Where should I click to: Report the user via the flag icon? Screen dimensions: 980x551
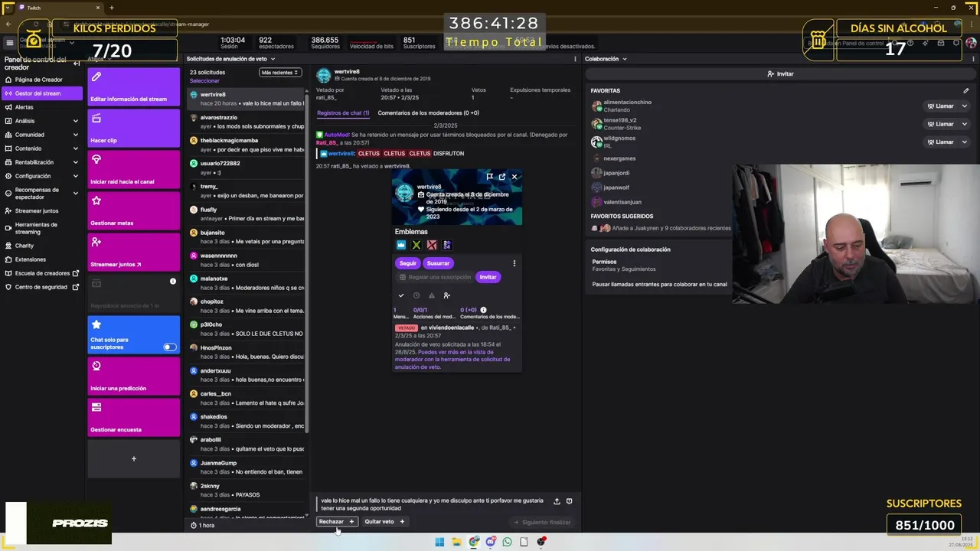pos(490,177)
